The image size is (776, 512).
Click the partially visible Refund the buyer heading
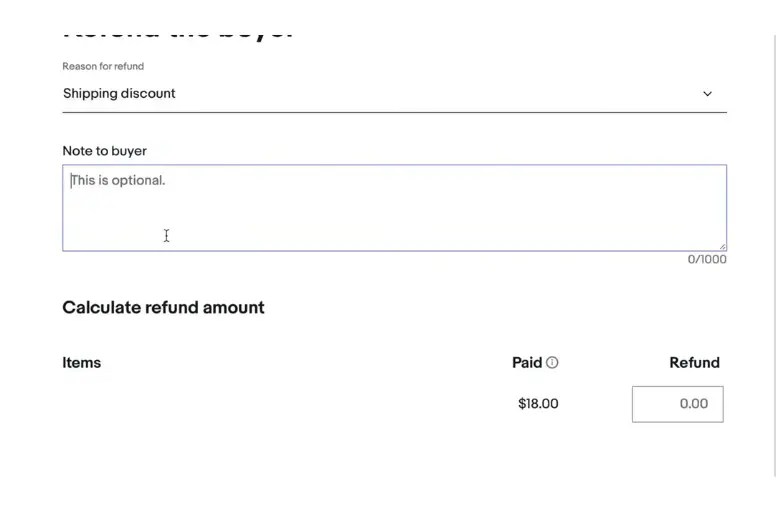[x=178, y=32]
